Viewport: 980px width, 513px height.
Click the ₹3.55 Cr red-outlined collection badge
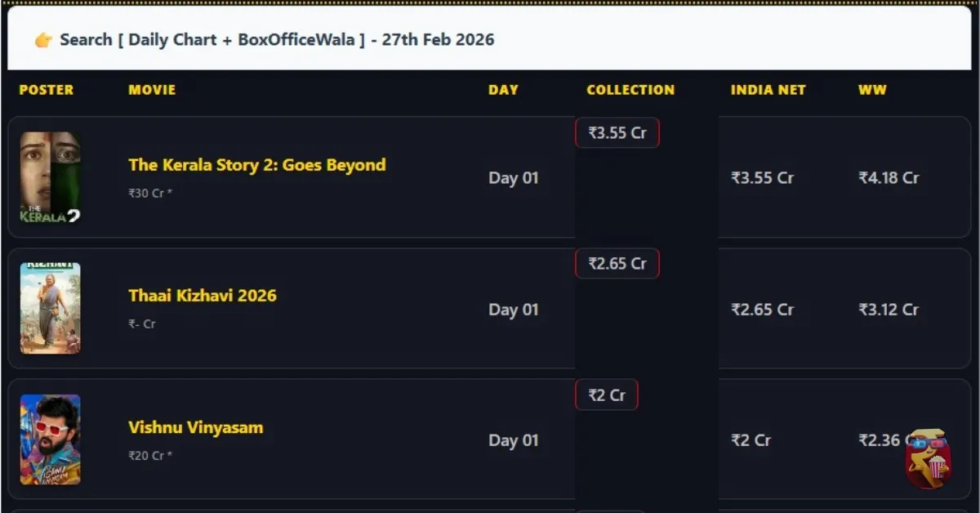[617, 132]
